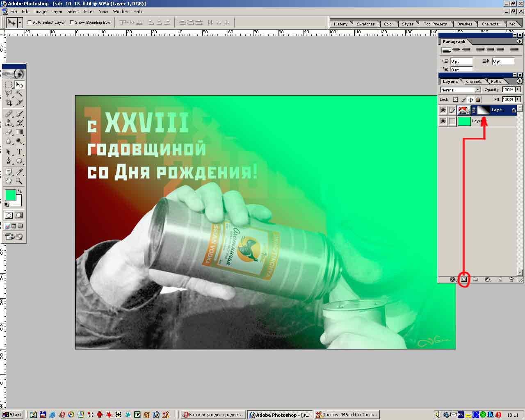Select the Eraser tool

coord(9,132)
